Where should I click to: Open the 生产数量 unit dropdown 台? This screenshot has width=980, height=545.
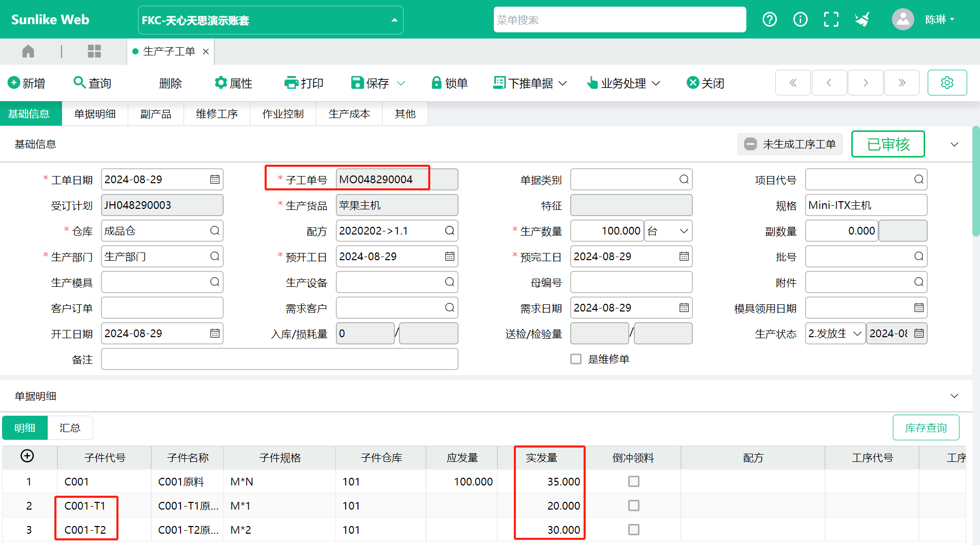point(668,231)
